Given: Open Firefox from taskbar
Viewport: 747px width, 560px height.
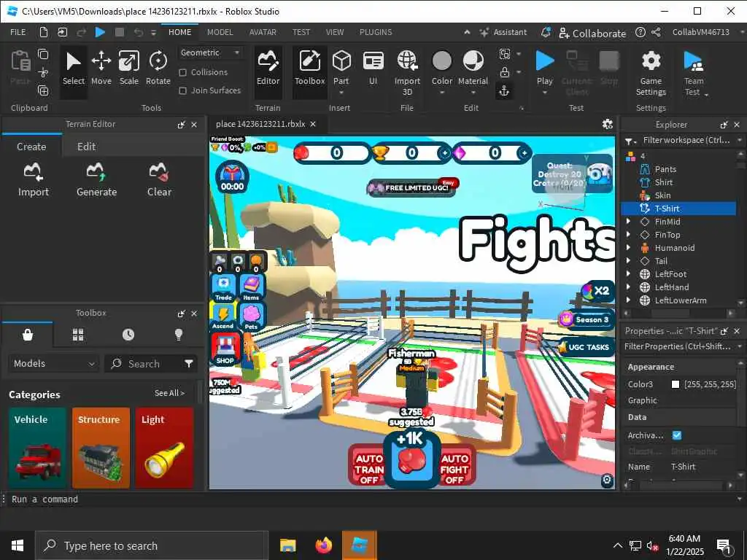Looking at the screenshot, I should (x=323, y=545).
